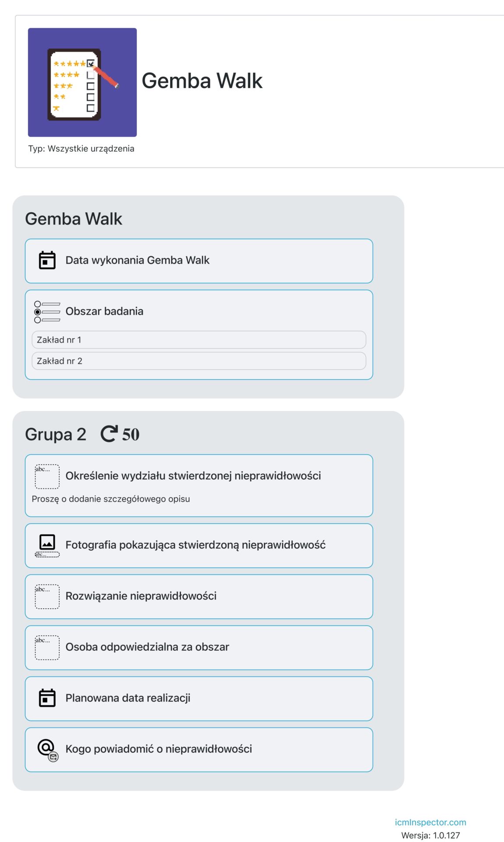Viewport: 504px width, 842px height.
Task: Click the Kogo powiadomić o nieprawidłowości label
Action: [x=159, y=749]
